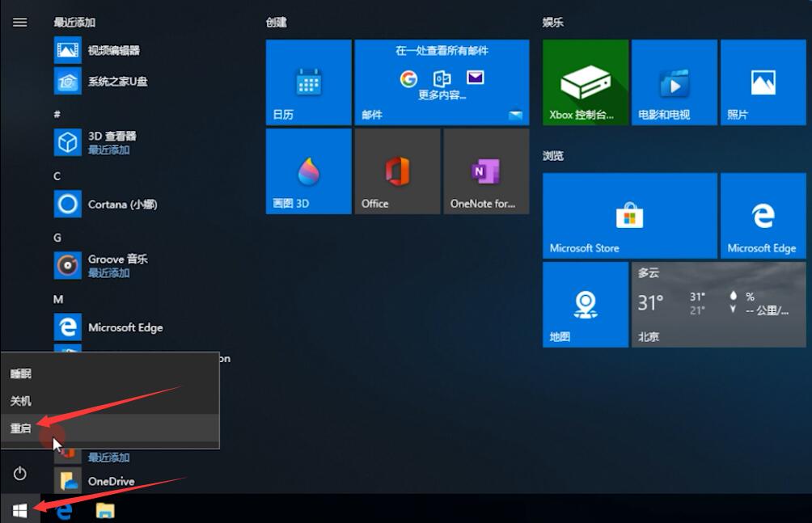The height and width of the screenshot is (523, 812).
Task: Click the Power button icon
Action: tap(20, 474)
